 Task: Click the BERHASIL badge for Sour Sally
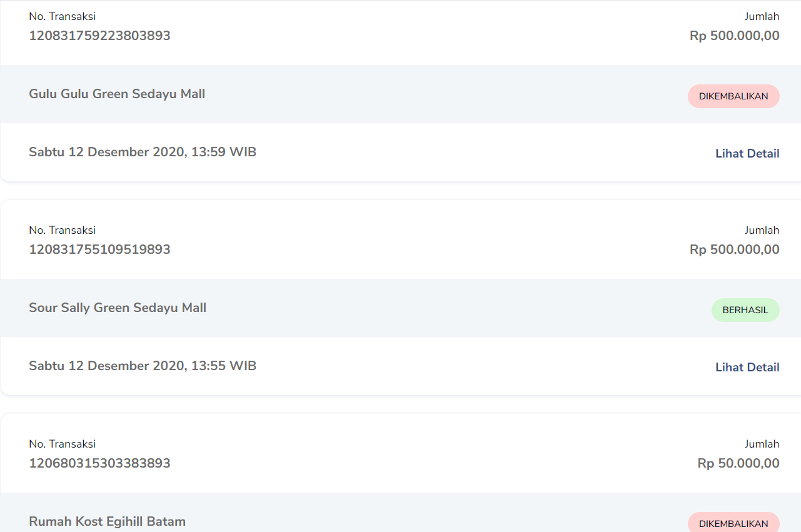tap(745, 310)
